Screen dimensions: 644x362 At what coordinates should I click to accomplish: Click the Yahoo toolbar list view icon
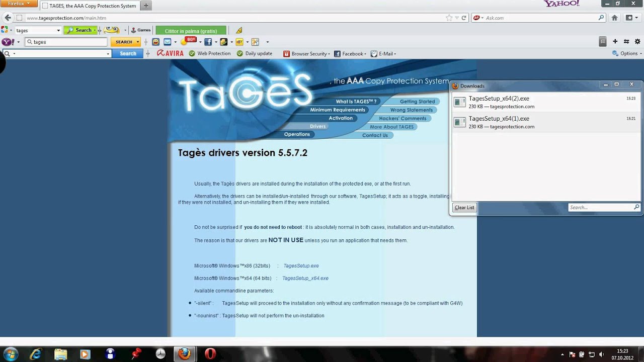click(603, 42)
